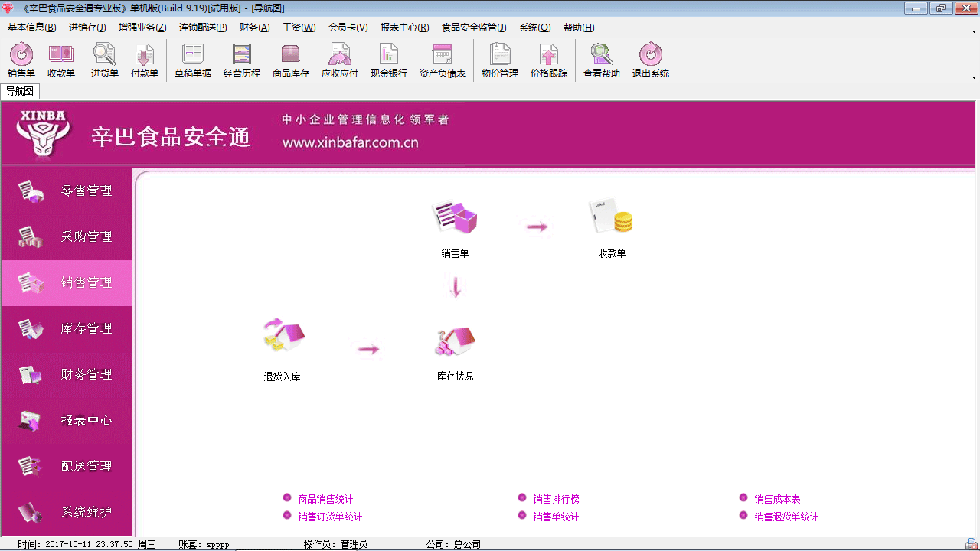
Task: Select 财务管理 in the sidebar
Action: [x=67, y=375]
